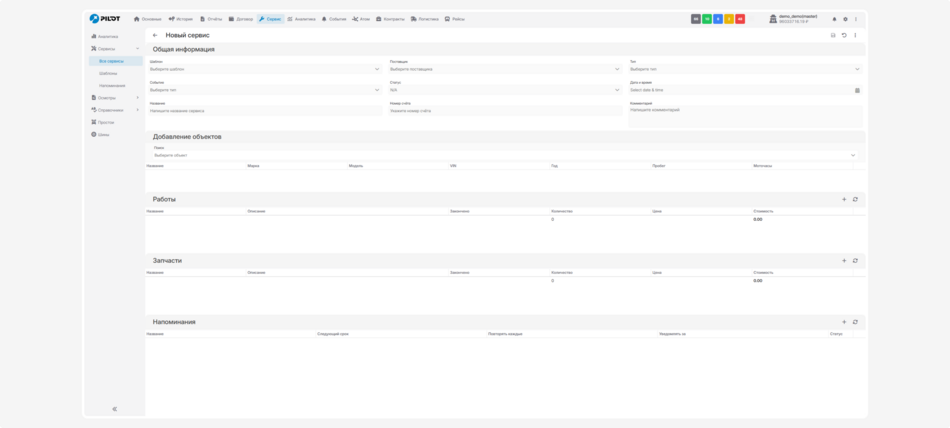Click the Комментарий text field

(x=745, y=115)
